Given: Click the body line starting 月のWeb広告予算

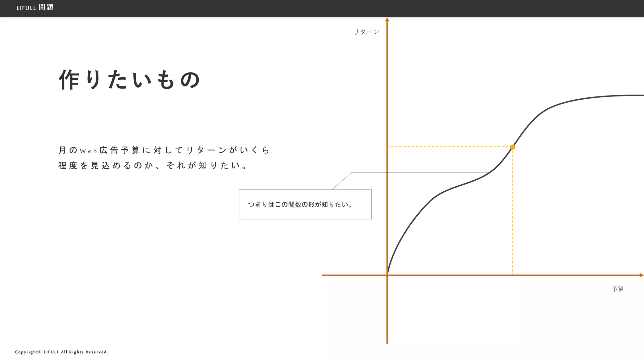Looking at the screenshot, I should click(x=164, y=150).
